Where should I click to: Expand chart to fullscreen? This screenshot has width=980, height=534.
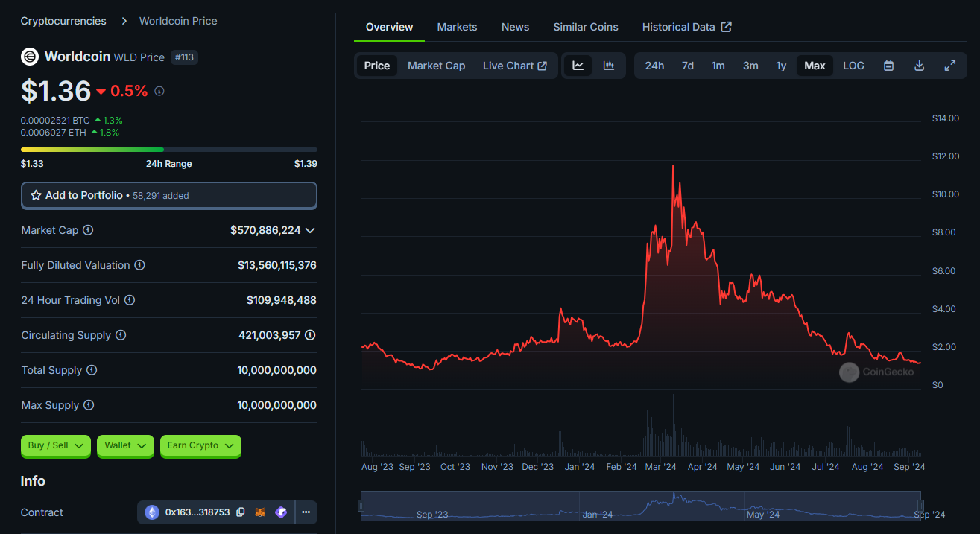click(x=950, y=66)
